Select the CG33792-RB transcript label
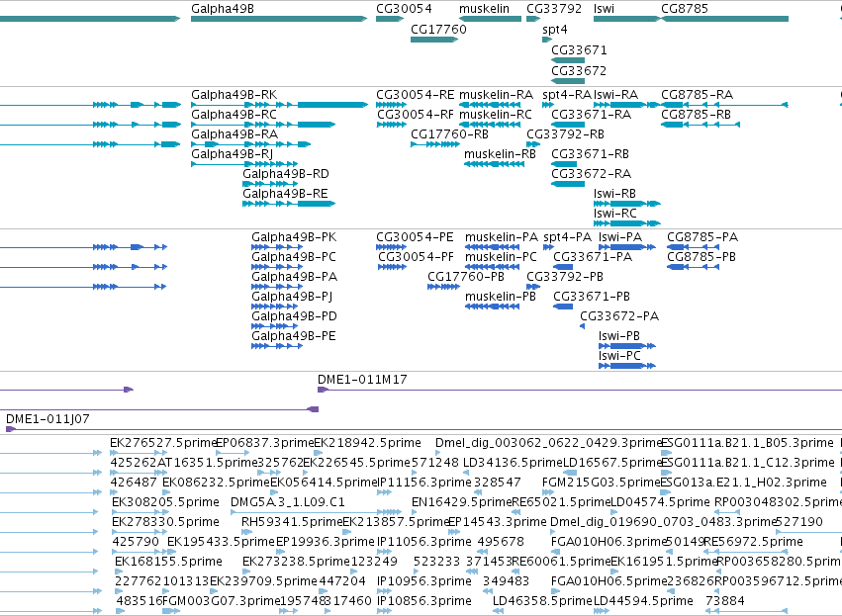842x616 pixels. click(x=565, y=134)
